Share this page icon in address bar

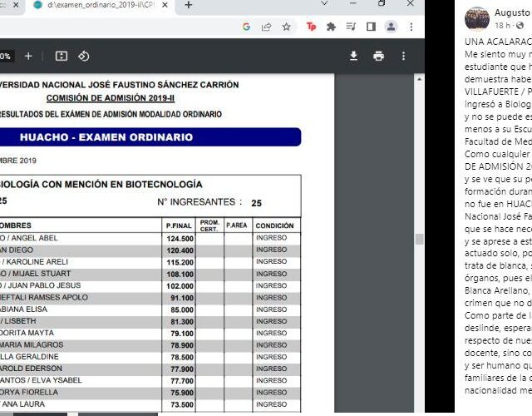point(266,27)
